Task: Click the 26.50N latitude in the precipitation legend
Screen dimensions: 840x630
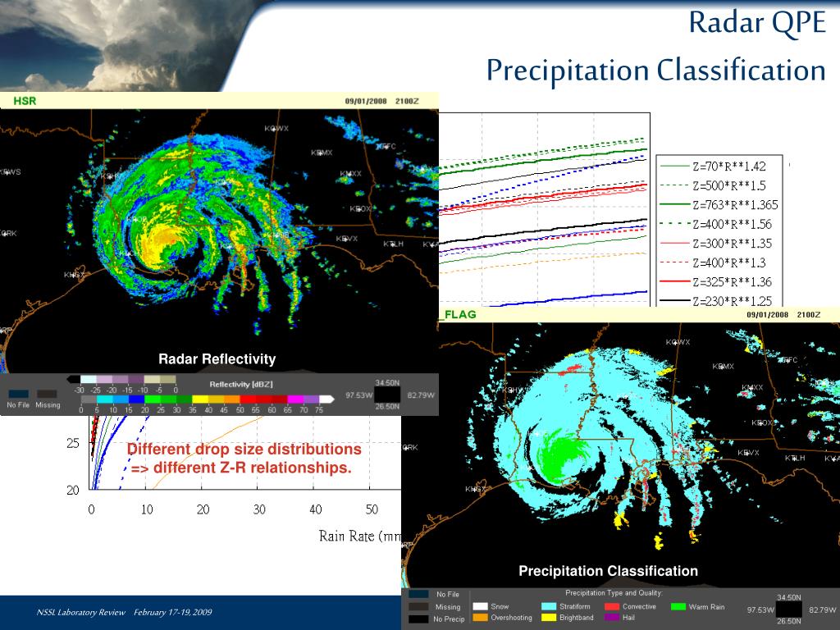Action: pyautogui.click(x=788, y=622)
